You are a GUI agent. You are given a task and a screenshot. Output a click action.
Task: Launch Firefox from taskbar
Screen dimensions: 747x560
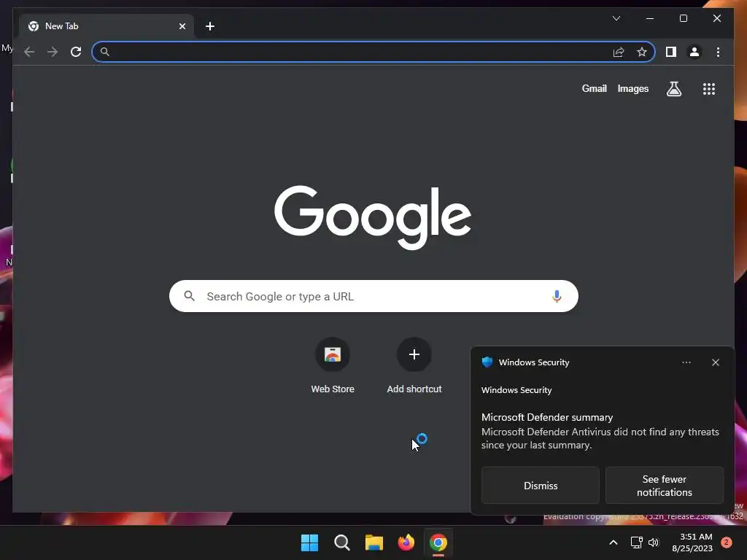[x=406, y=542]
